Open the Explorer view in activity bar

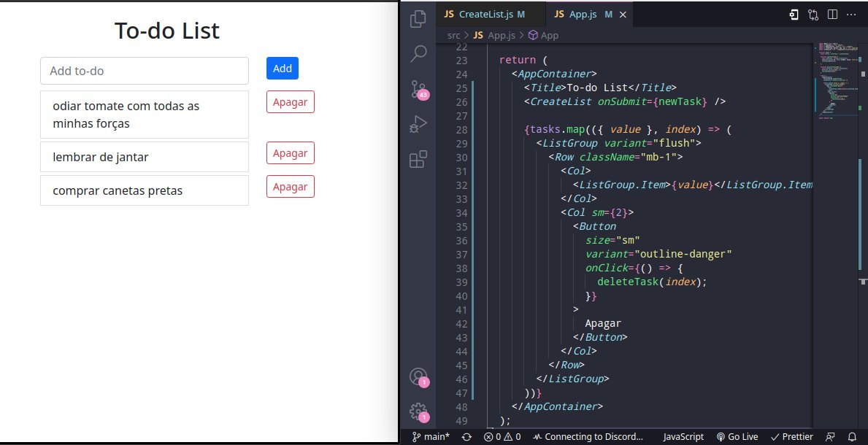tap(418, 19)
